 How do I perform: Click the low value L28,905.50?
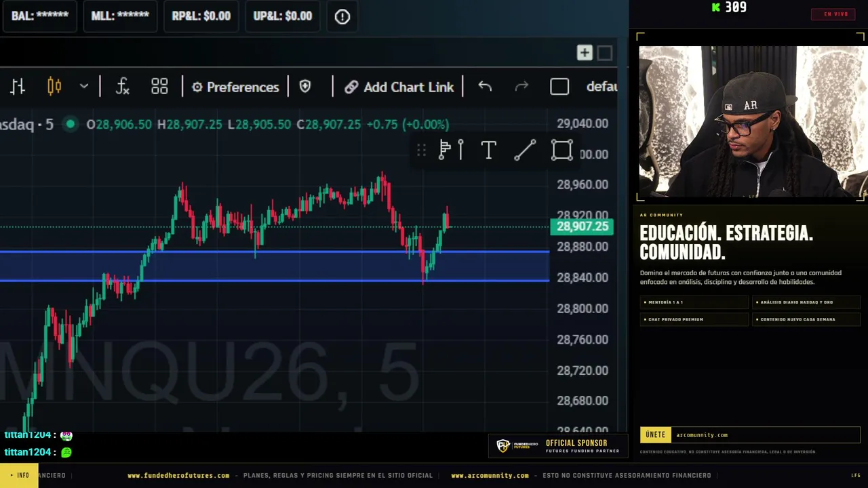[259, 125]
